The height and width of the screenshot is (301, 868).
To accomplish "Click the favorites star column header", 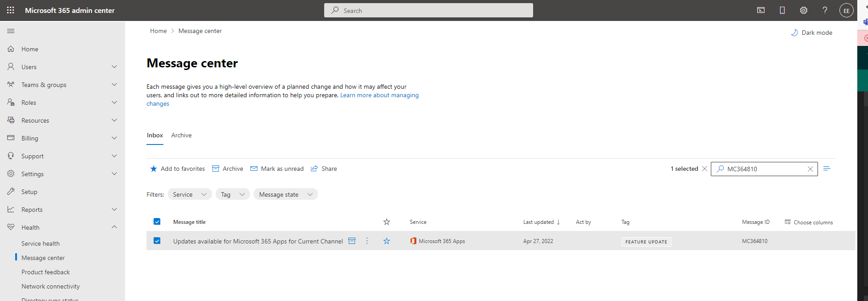I will coord(387,222).
